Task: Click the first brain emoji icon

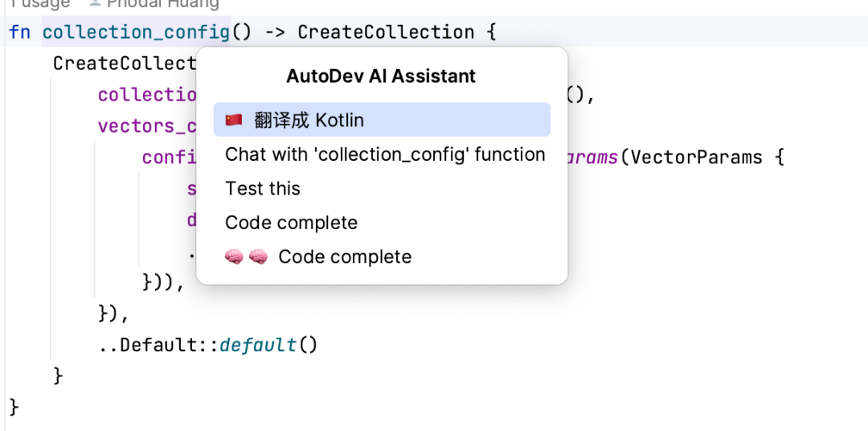Action: [x=234, y=257]
